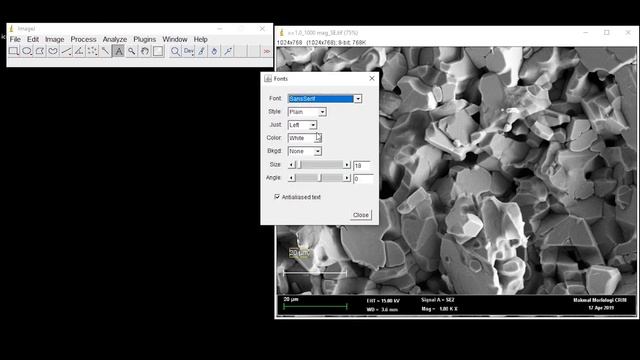Expand the Color dropdown showing White
The image size is (640, 360).
click(318, 138)
